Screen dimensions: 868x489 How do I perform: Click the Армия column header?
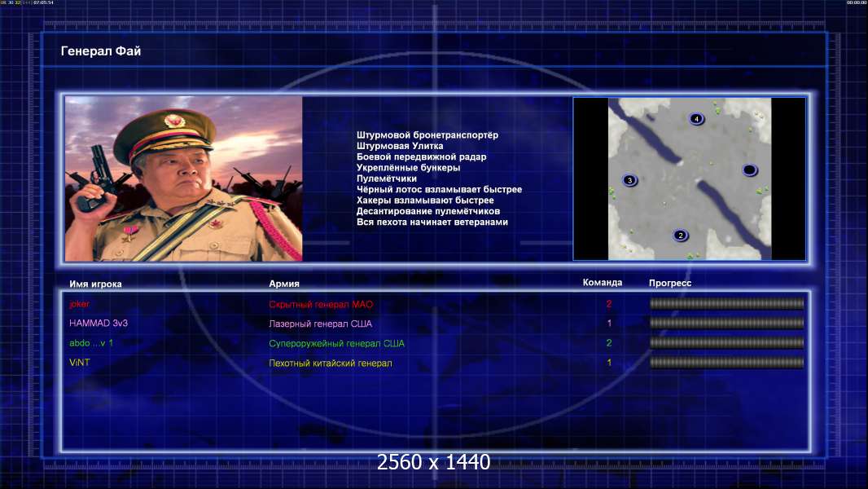284,284
